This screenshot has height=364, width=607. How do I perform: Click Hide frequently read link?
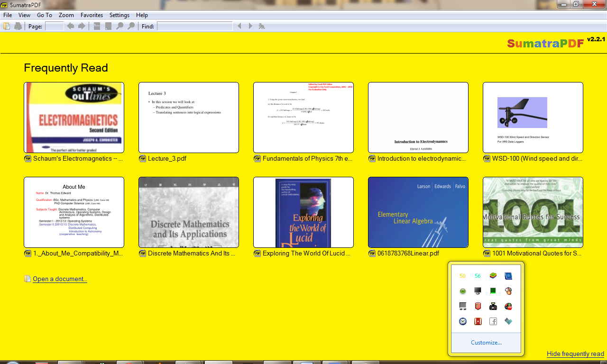click(x=575, y=354)
